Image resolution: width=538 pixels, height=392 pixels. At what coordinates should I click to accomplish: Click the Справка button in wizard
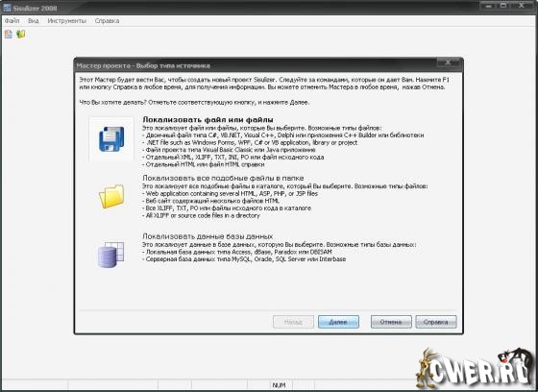[x=436, y=322]
